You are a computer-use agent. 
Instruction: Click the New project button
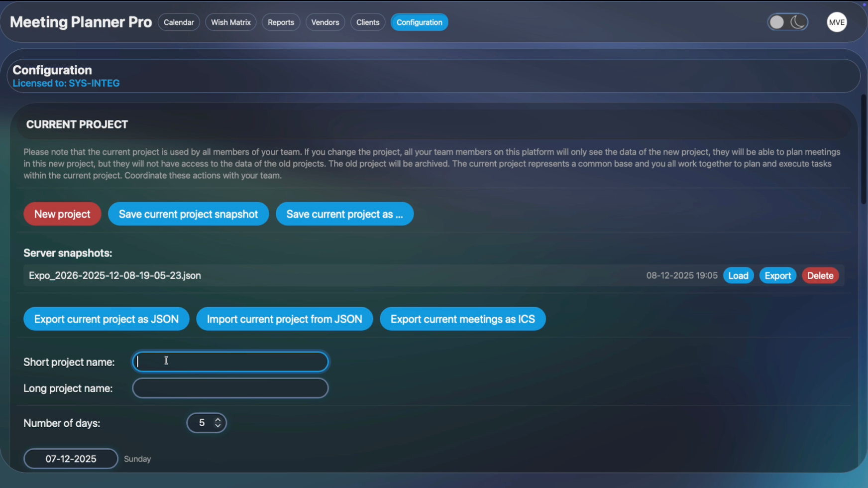pyautogui.click(x=62, y=214)
